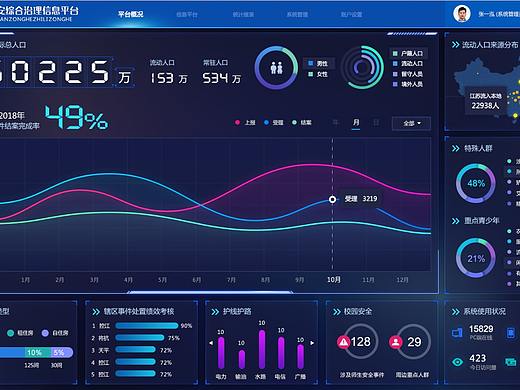520x390 pixels.
Task: Click red person icon beside 29
Action: tap(396, 342)
